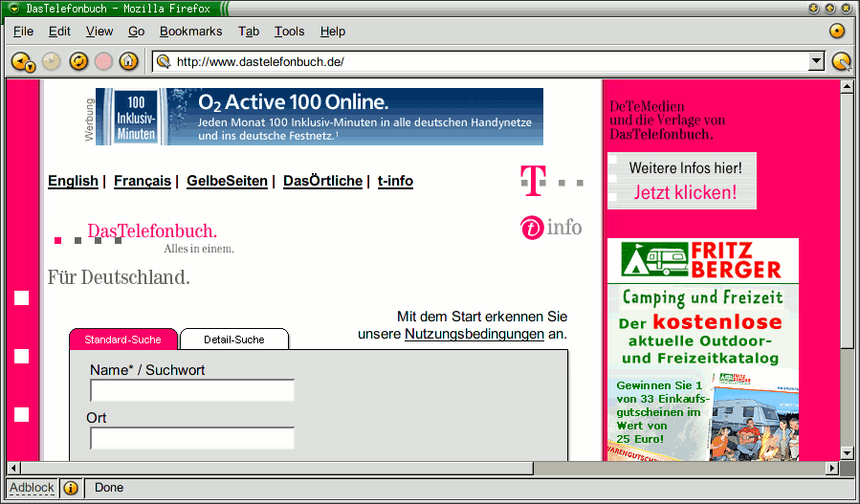
Task: Click the bottom white square in the left sidebar
Action: pos(21,415)
